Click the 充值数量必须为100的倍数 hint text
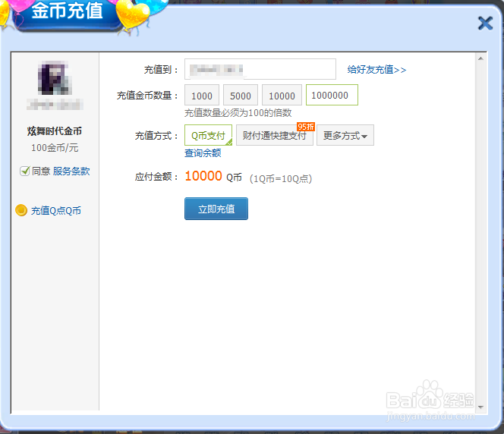The height and width of the screenshot is (434, 504). 238,113
